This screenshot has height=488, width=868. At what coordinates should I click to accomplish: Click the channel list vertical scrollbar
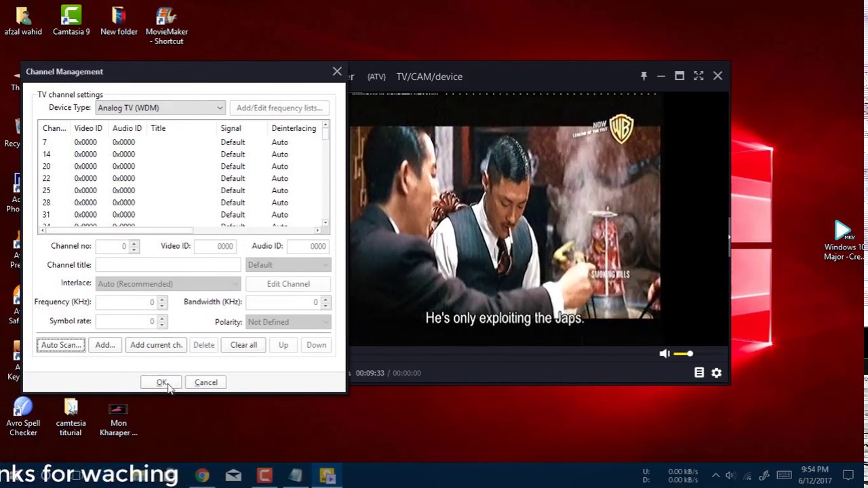325,174
